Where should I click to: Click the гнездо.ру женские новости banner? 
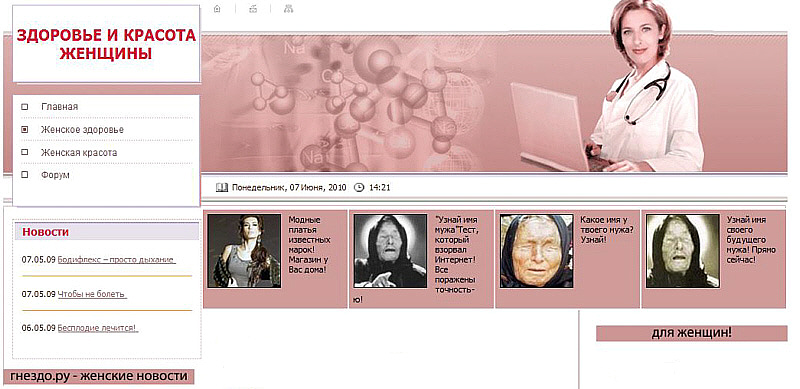tap(99, 377)
